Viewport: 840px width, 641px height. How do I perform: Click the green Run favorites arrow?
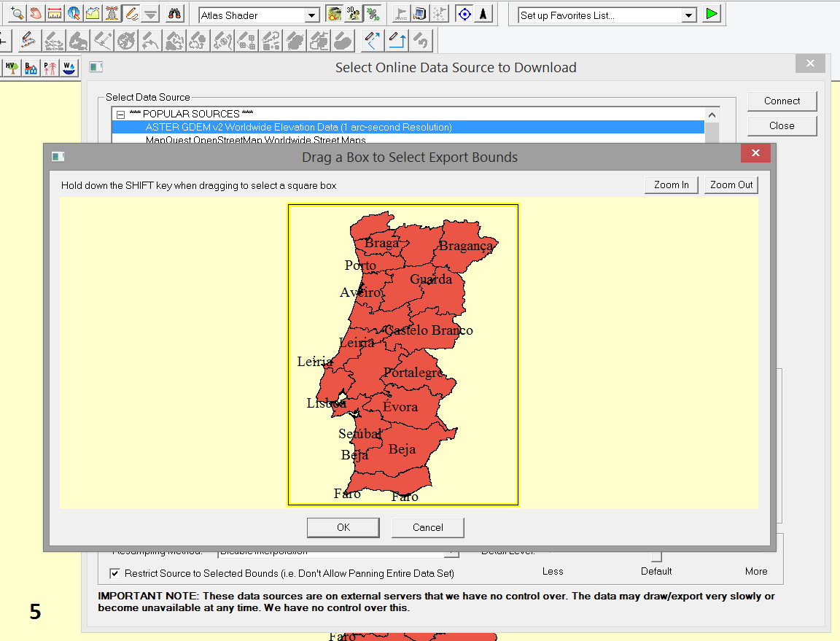(x=712, y=14)
